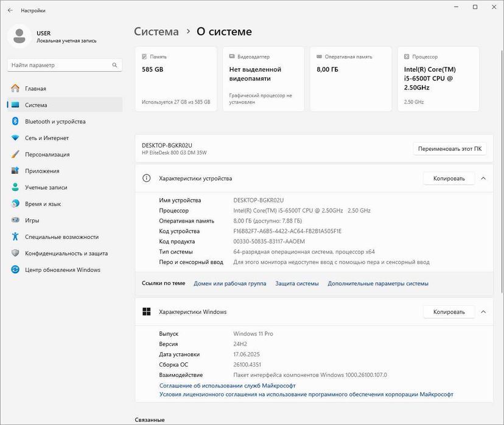Select Время и язык in sidebar
Screen dimensions: 504x425
(x=43, y=204)
